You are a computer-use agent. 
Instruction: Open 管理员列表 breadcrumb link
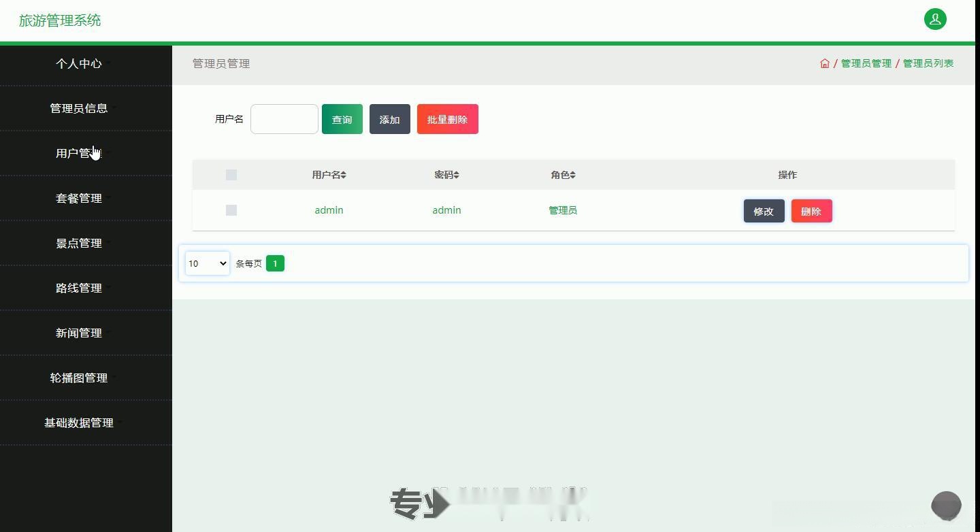tap(928, 63)
